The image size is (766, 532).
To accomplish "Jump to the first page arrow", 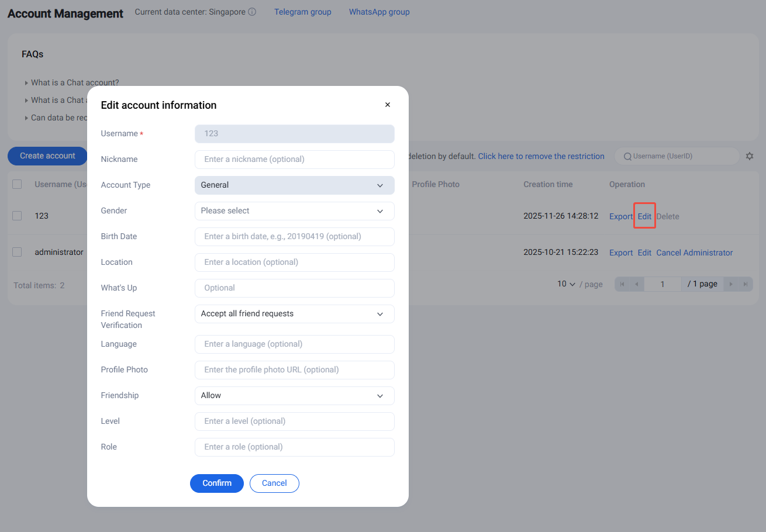I will click(622, 284).
